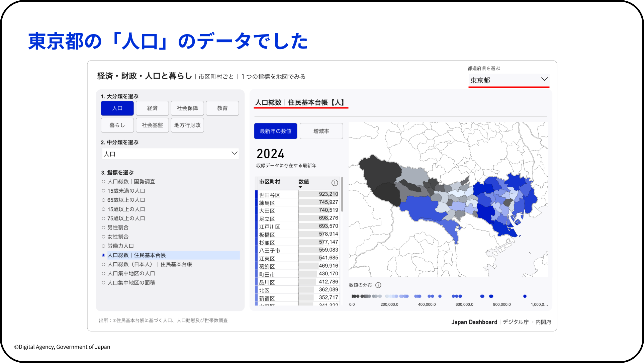The image size is (644, 363).
Task: Click the 北区 table row
Action: coord(297,290)
